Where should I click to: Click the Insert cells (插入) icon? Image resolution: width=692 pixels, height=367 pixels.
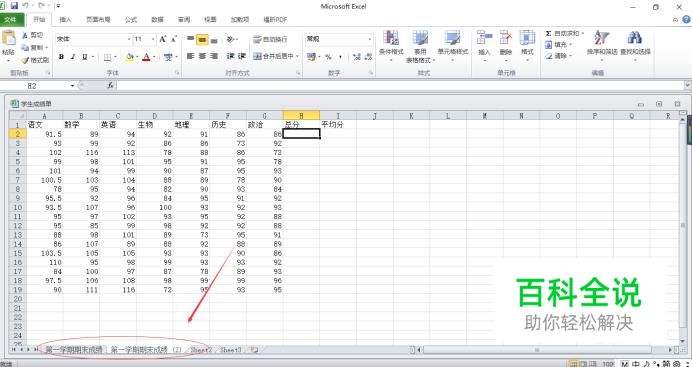tap(485, 37)
